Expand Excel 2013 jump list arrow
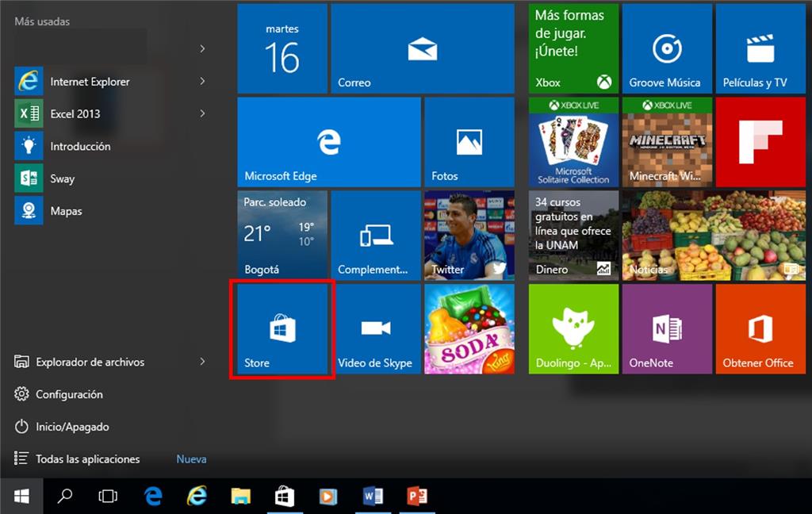Screen dimensions: 812x514 click(x=202, y=113)
